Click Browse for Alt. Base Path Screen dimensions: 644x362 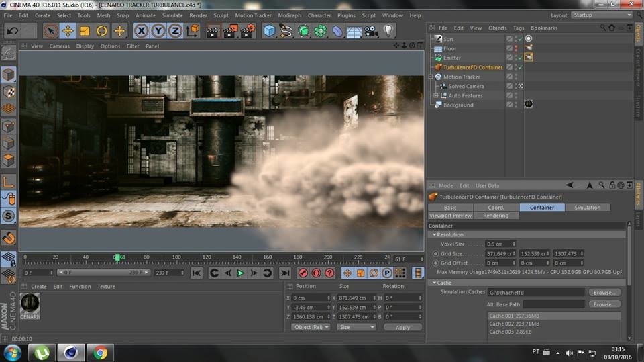tap(604, 304)
